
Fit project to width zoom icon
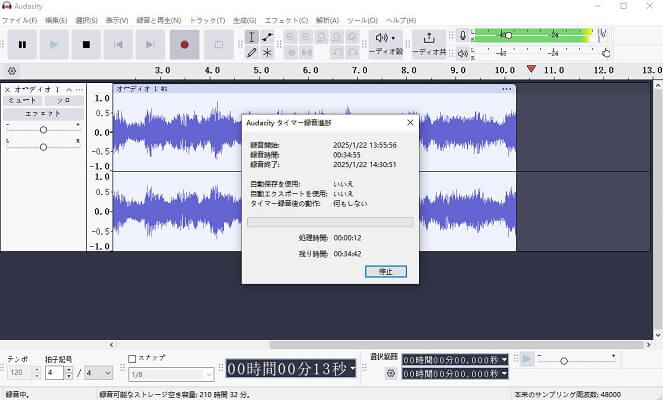pos(337,37)
